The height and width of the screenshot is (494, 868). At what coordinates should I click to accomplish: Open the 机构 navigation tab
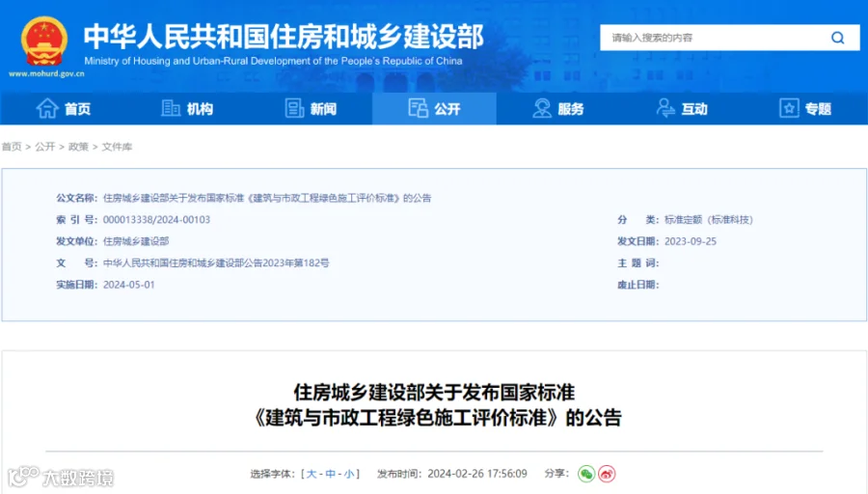click(x=186, y=109)
